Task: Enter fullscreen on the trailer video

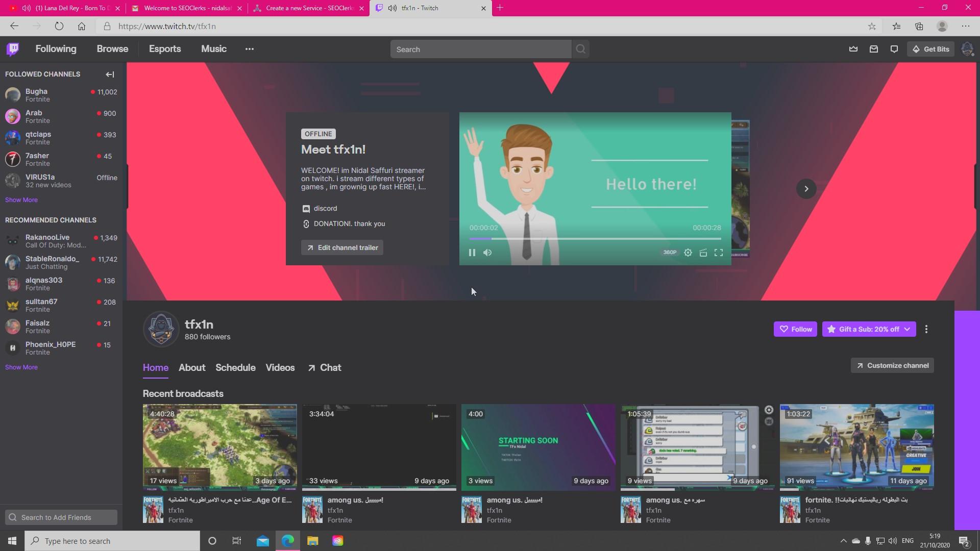Action: point(718,253)
